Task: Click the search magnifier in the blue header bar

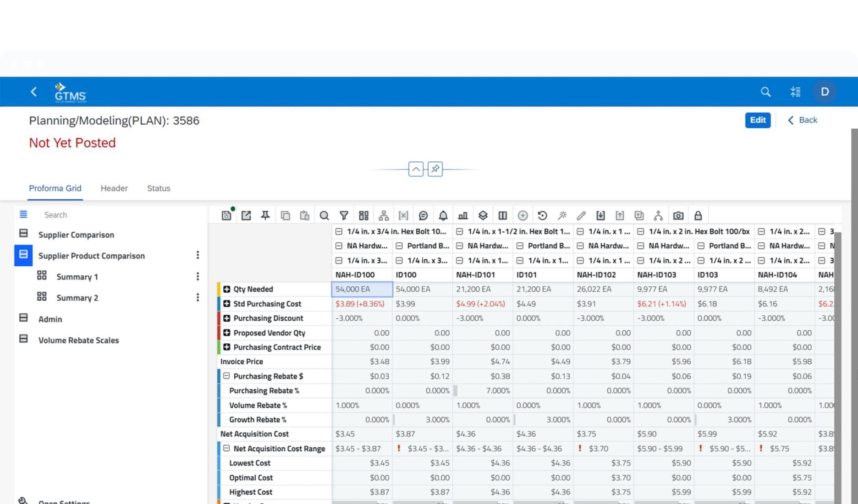Action: (x=765, y=92)
